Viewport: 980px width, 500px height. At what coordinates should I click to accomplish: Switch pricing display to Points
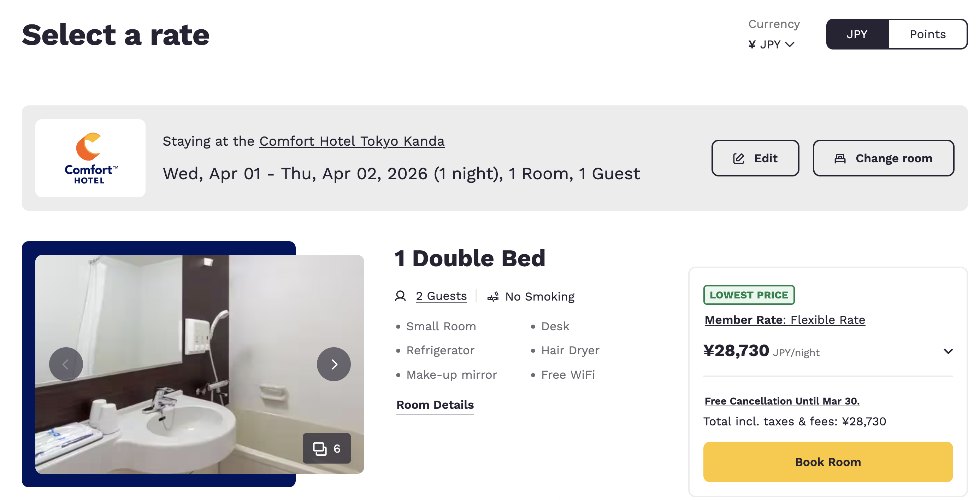point(927,34)
